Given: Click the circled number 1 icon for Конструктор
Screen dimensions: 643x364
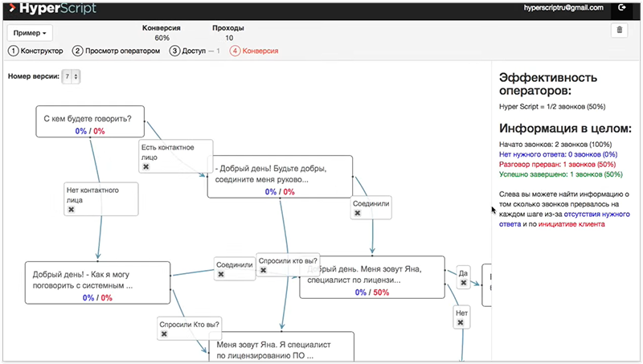Looking at the screenshot, I should (14, 51).
